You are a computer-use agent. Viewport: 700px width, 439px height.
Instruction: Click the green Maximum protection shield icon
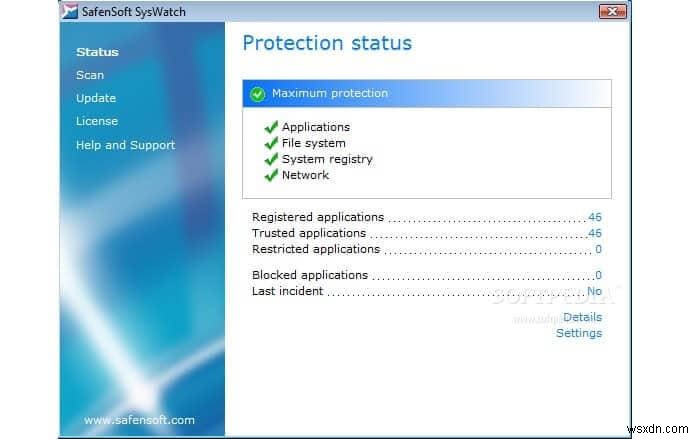click(x=258, y=94)
